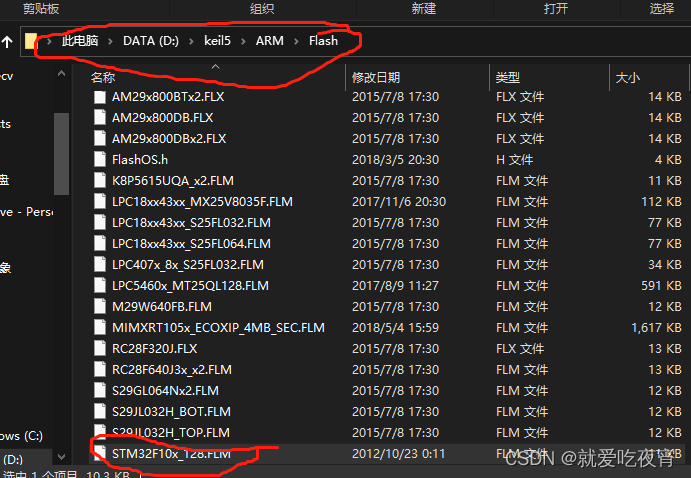691x478 pixels.
Task: Click size 591 KB cell
Action: [x=661, y=285]
